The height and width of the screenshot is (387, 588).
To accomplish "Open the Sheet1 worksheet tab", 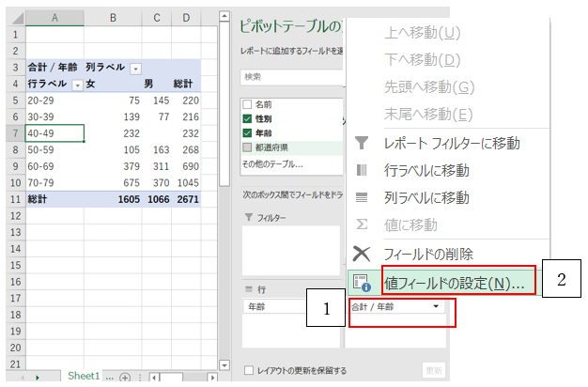I will click(x=83, y=375).
